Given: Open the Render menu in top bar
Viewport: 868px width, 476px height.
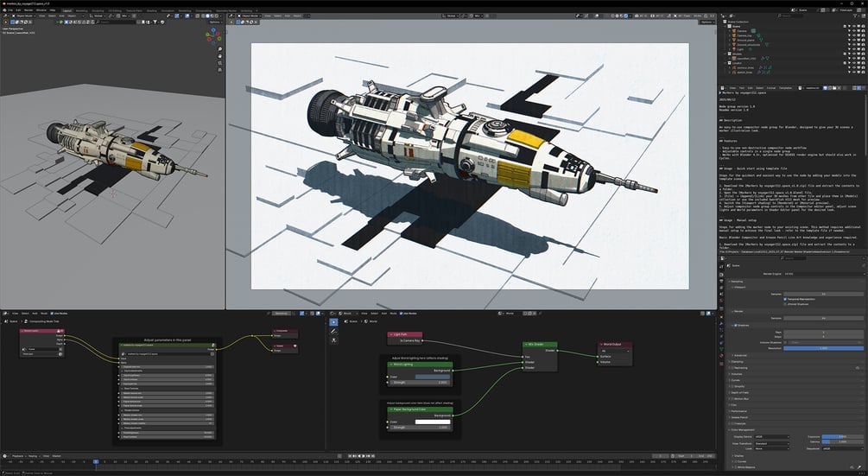Looking at the screenshot, I should [x=29, y=10].
